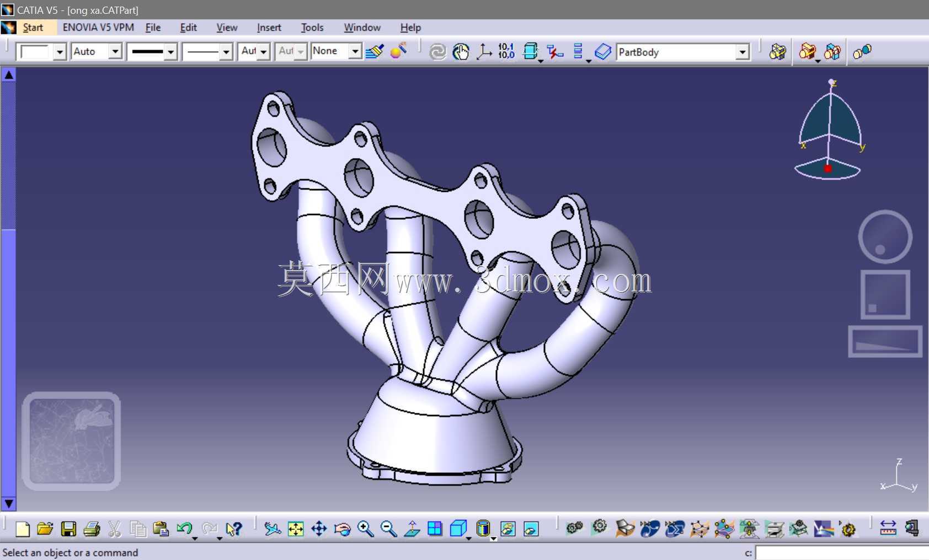929x560 pixels.
Task: Click the square navigation widget on the right
Action: coord(885,295)
